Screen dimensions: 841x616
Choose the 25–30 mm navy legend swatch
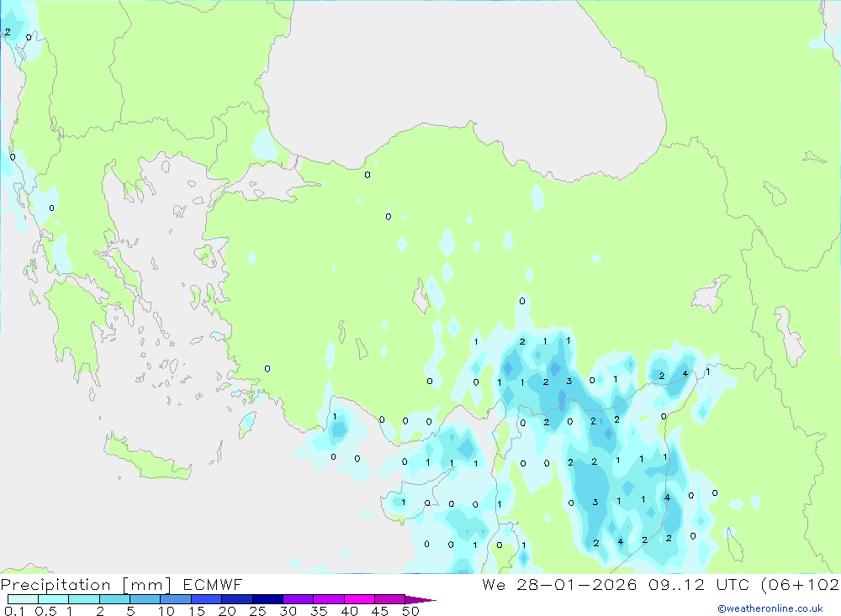click(x=267, y=599)
